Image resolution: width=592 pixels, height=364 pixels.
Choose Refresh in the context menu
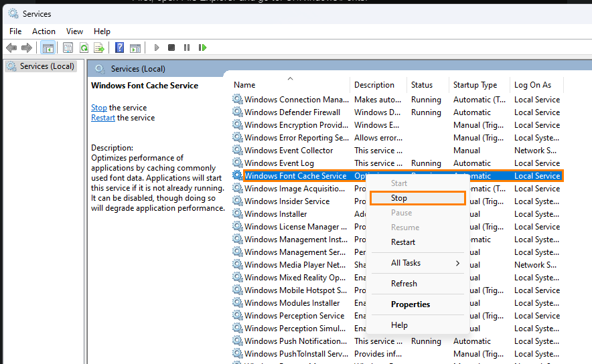tap(418, 284)
